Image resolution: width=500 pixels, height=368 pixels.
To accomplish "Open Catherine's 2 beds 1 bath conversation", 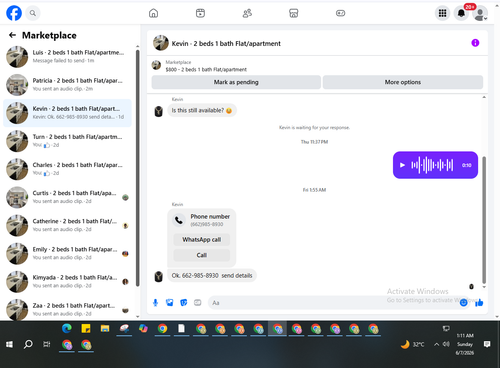I will [x=67, y=225].
